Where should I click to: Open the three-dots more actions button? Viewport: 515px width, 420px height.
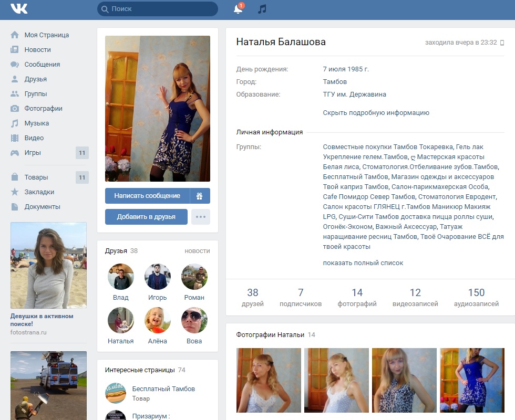[x=201, y=217]
